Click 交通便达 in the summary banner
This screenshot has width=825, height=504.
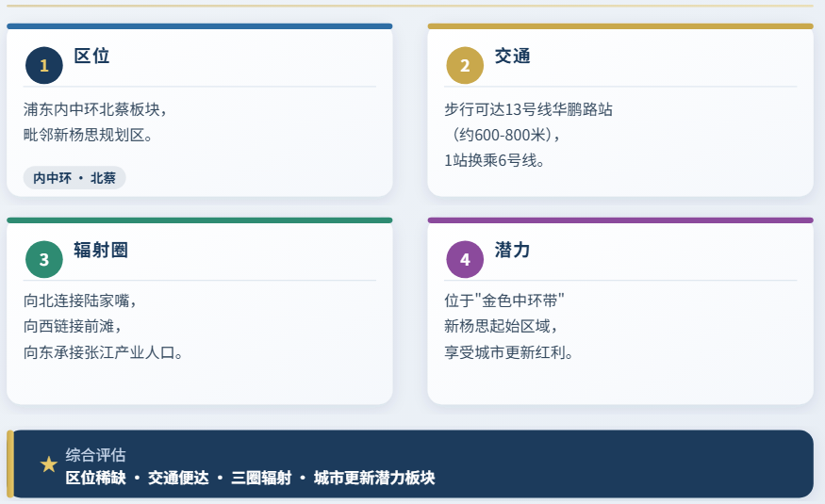[x=178, y=478]
